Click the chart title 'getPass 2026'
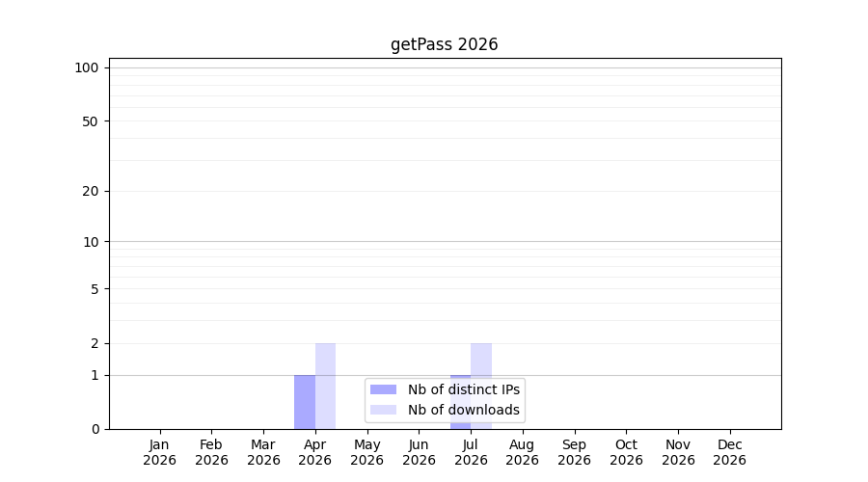 click(445, 44)
